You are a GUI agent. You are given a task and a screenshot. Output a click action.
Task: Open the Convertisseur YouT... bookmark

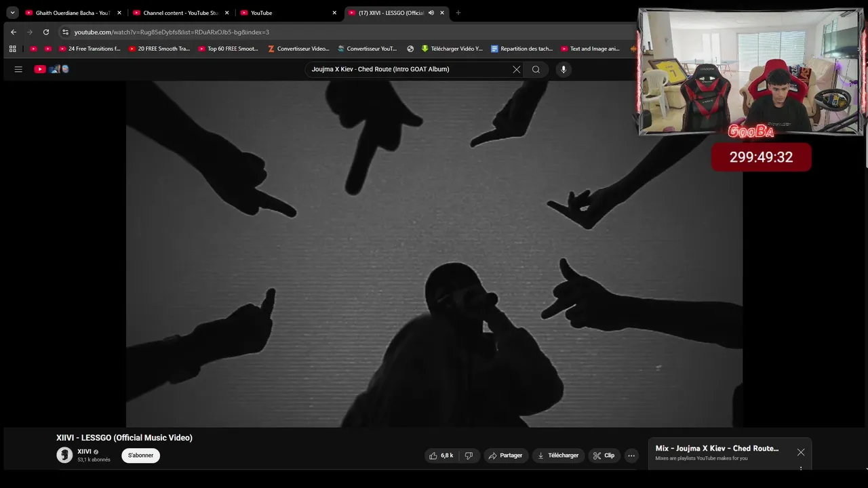click(368, 49)
